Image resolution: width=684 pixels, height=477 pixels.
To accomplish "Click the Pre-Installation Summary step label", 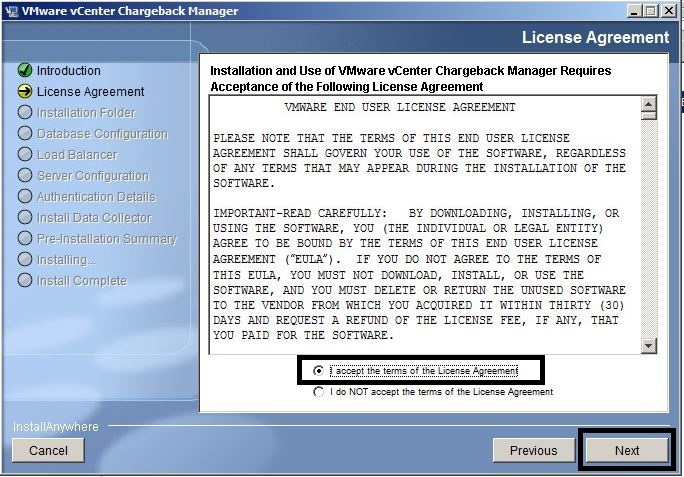I will point(106,239).
